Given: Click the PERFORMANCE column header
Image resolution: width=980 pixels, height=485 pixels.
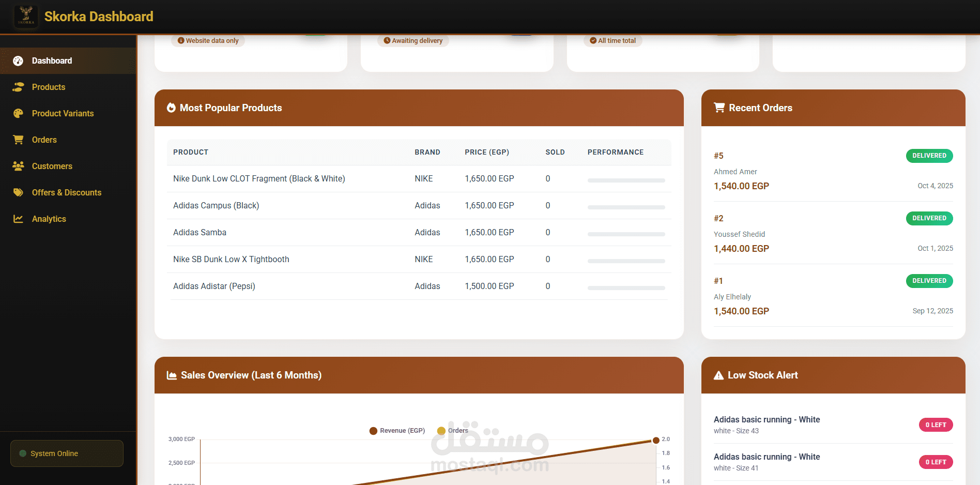Looking at the screenshot, I should click(x=616, y=152).
